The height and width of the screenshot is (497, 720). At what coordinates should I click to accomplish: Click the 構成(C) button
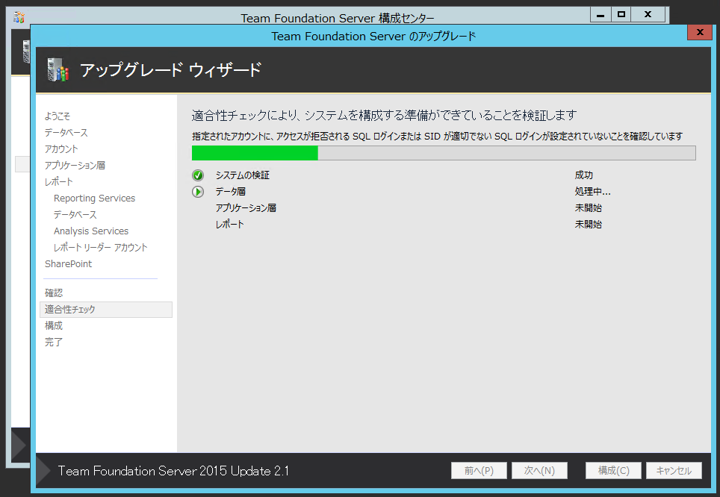click(613, 470)
